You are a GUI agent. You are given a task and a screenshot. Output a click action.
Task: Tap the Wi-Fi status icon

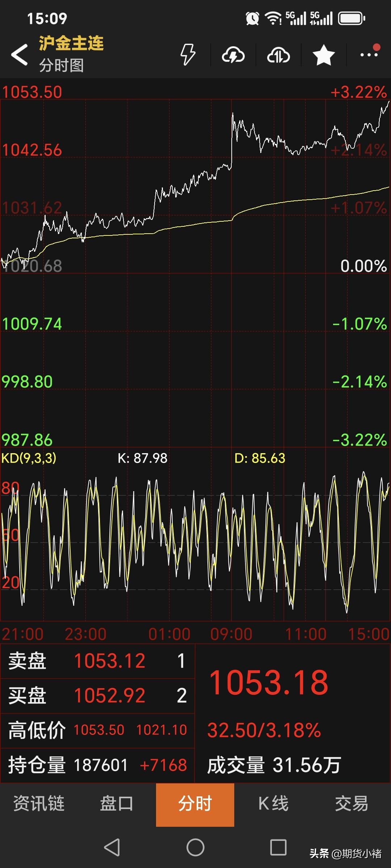(x=273, y=18)
